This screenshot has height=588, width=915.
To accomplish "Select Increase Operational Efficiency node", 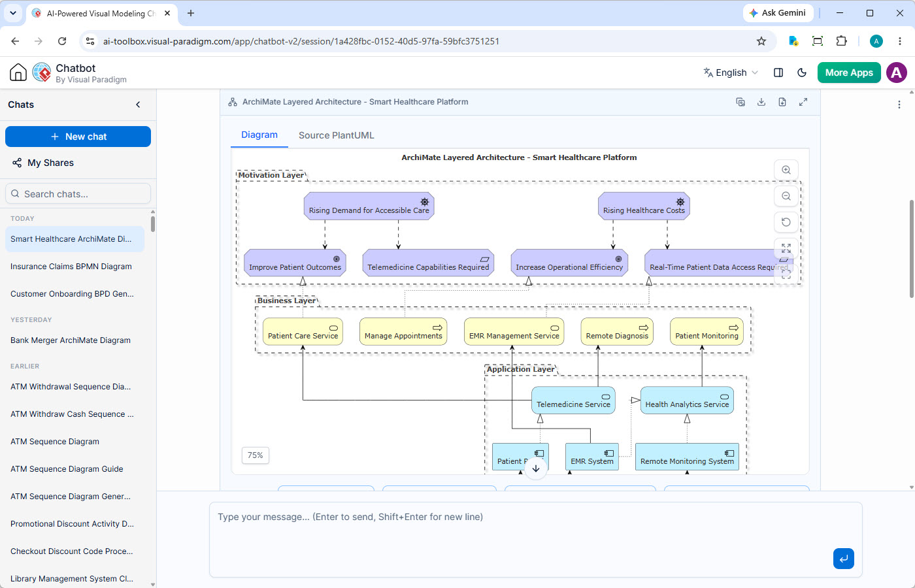I will point(569,263).
